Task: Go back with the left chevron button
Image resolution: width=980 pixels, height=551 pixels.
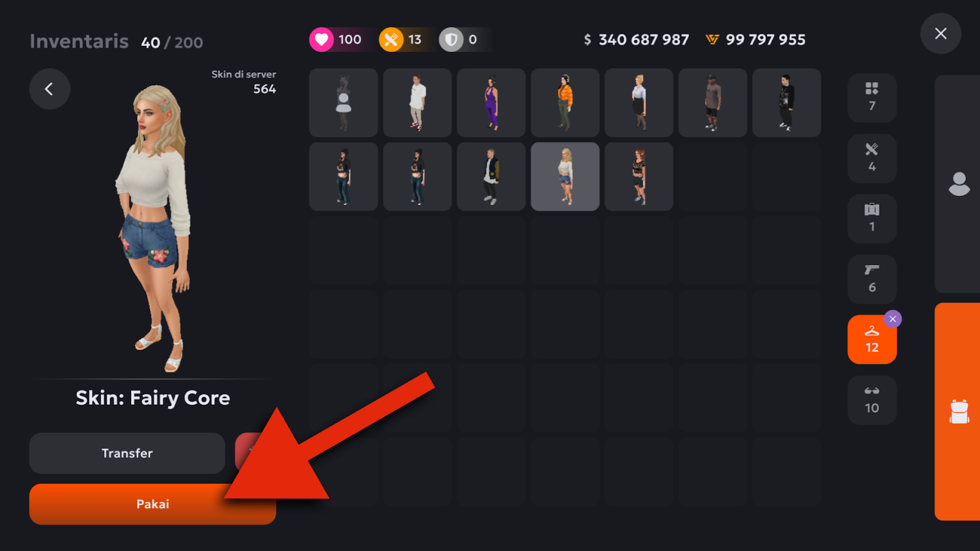Action: pyautogui.click(x=50, y=89)
